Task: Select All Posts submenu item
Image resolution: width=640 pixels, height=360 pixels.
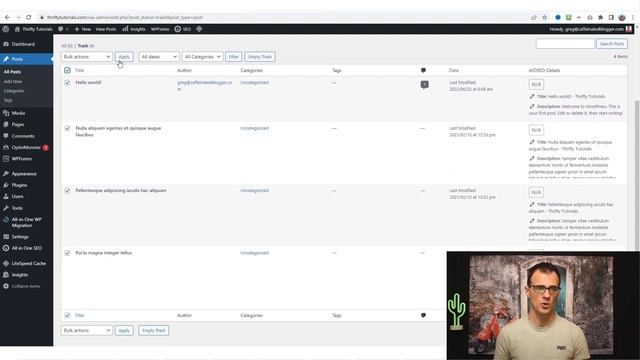Action: click(12, 72)
